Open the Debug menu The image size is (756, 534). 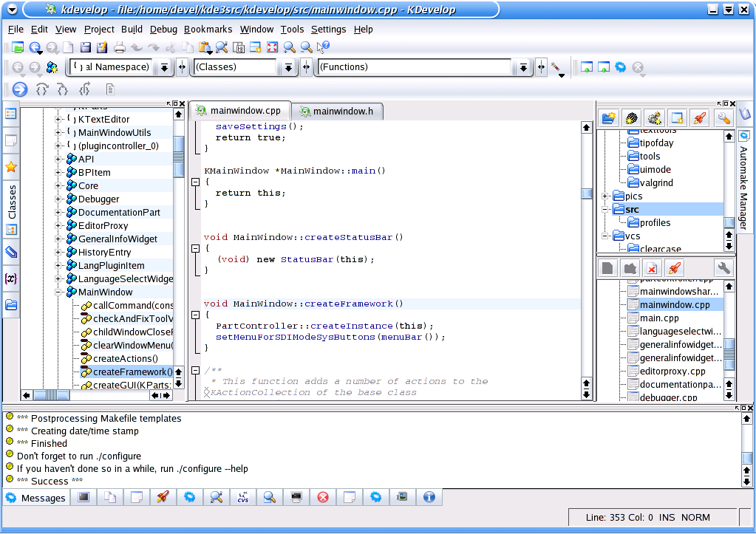point(163,30)
